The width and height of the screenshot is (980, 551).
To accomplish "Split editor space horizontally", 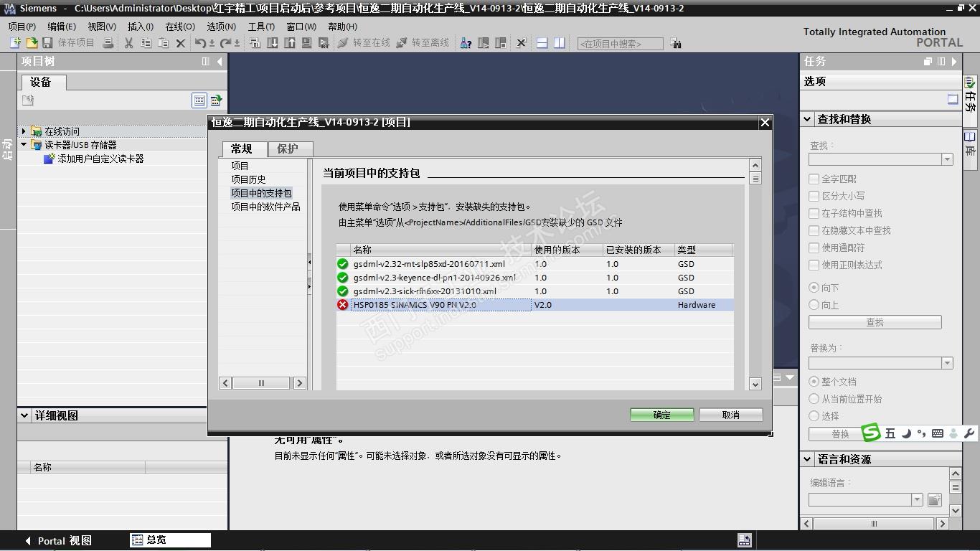I will click(x=542, y=43).
